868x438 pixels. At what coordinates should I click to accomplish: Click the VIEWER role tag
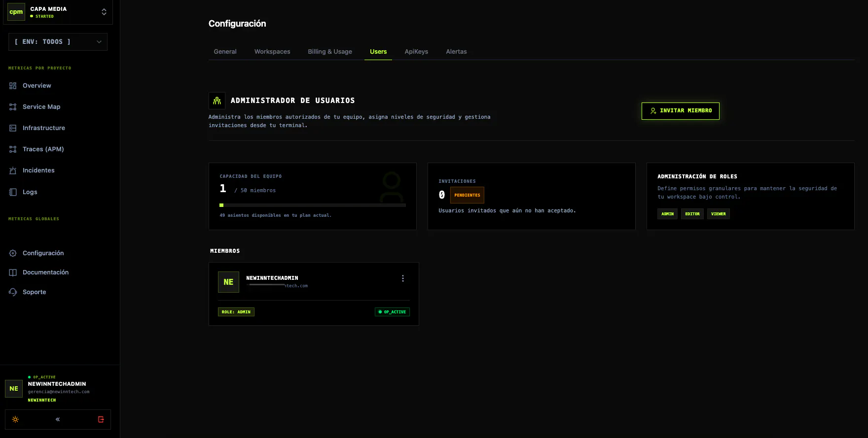719,214
